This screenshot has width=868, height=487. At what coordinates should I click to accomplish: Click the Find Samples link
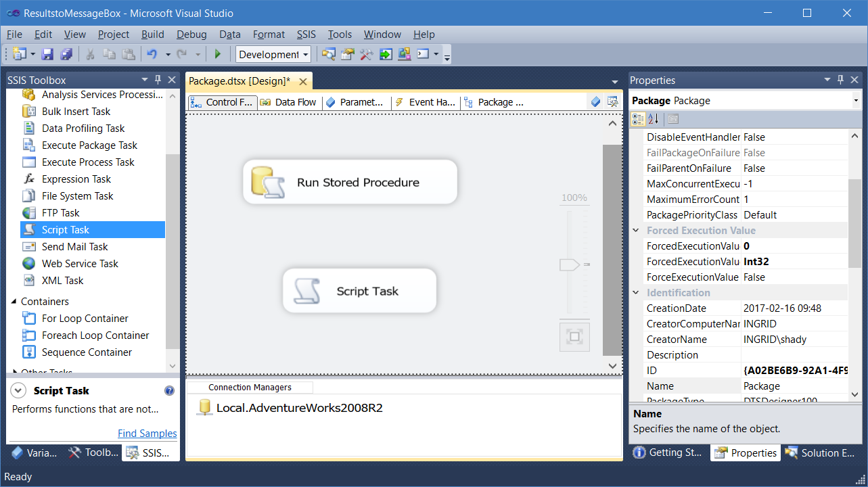pyautogui.click(x=147, y=434)
